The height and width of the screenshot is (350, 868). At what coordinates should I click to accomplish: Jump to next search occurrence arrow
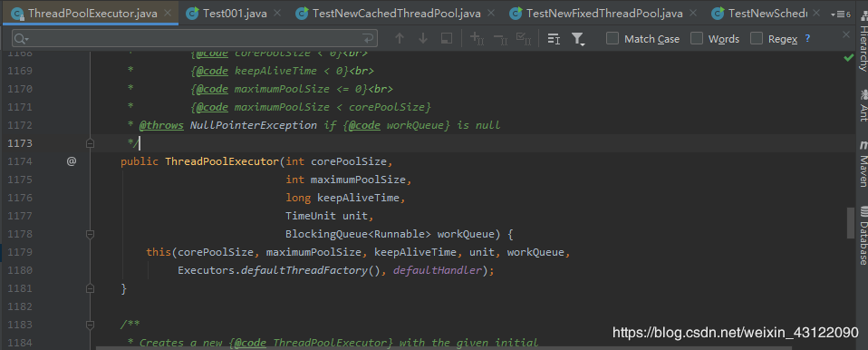423,38
